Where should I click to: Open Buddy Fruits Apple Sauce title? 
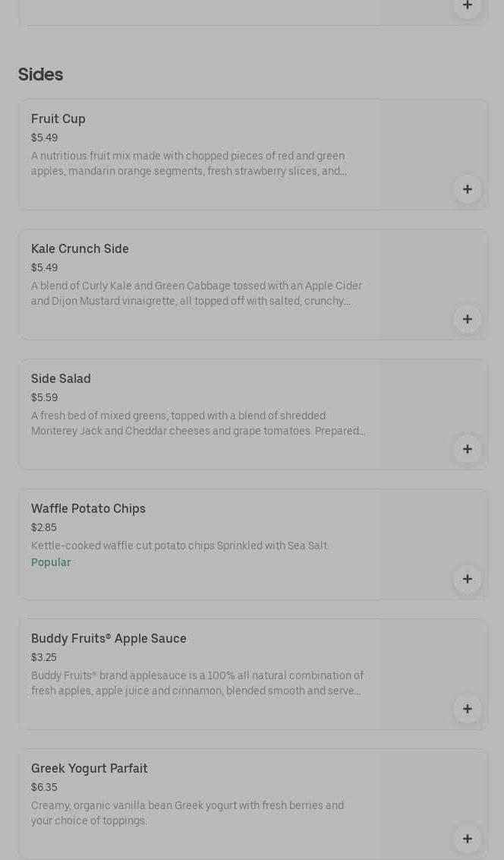pyautogui.click(x=109, y=638)
